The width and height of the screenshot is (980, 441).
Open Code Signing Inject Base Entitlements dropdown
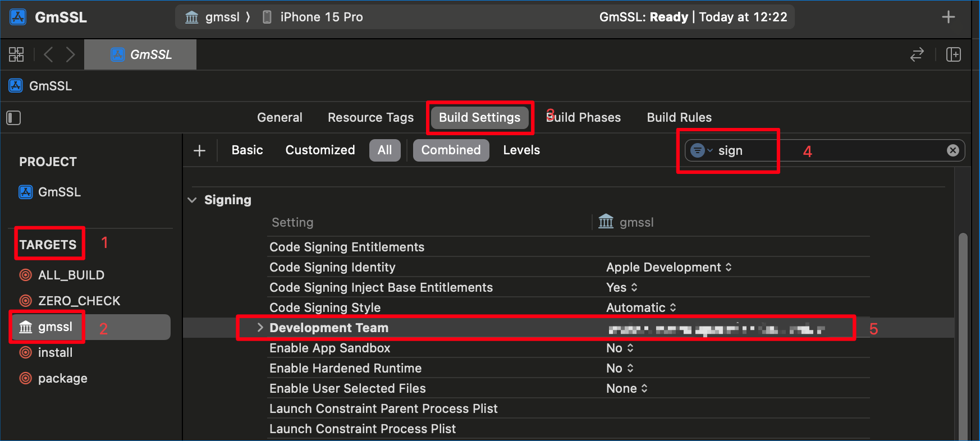(622, 287)
